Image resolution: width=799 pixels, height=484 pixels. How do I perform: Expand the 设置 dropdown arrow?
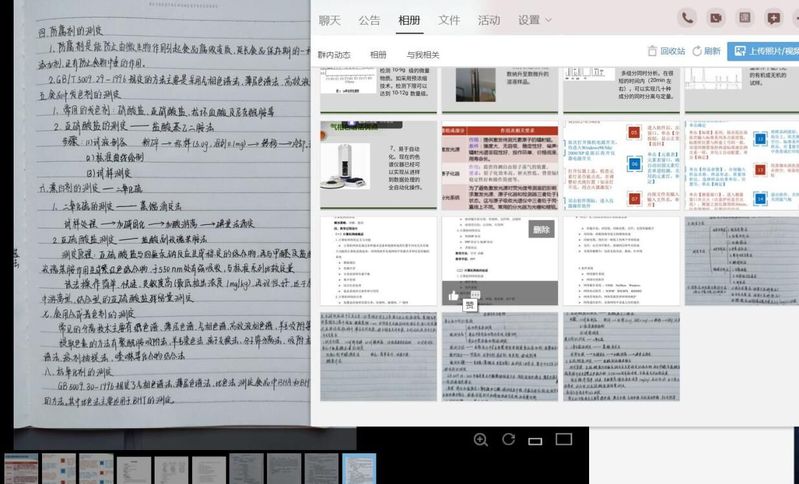pos(548,20)
